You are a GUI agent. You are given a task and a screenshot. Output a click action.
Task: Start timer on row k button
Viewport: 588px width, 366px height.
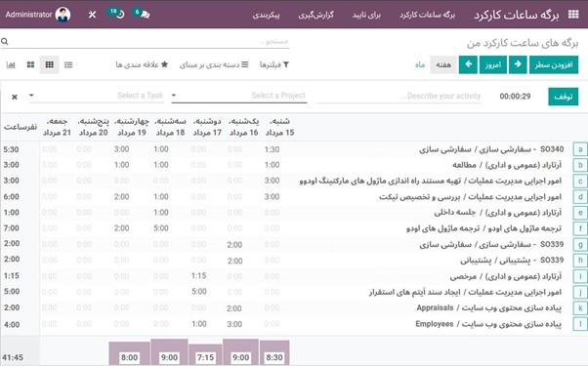click(580, 308)
